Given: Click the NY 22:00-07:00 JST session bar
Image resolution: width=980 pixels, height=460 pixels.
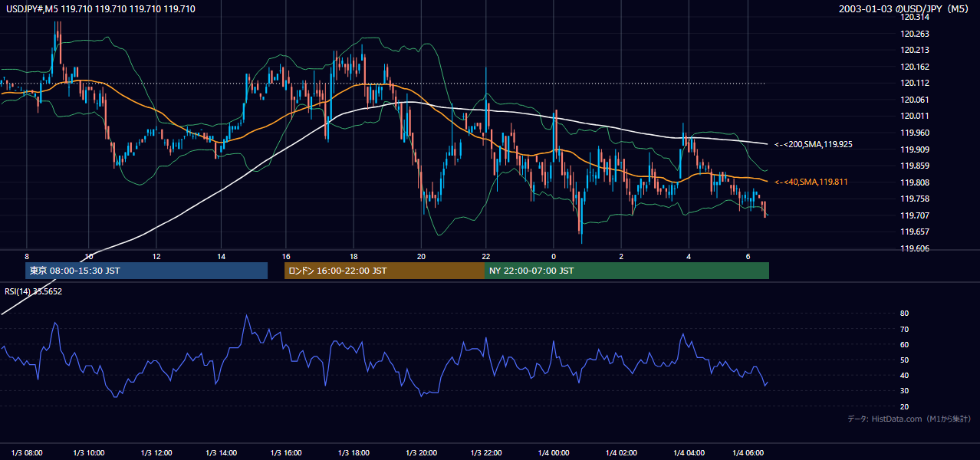Looking at the screenshot, I should pos(626,271).
